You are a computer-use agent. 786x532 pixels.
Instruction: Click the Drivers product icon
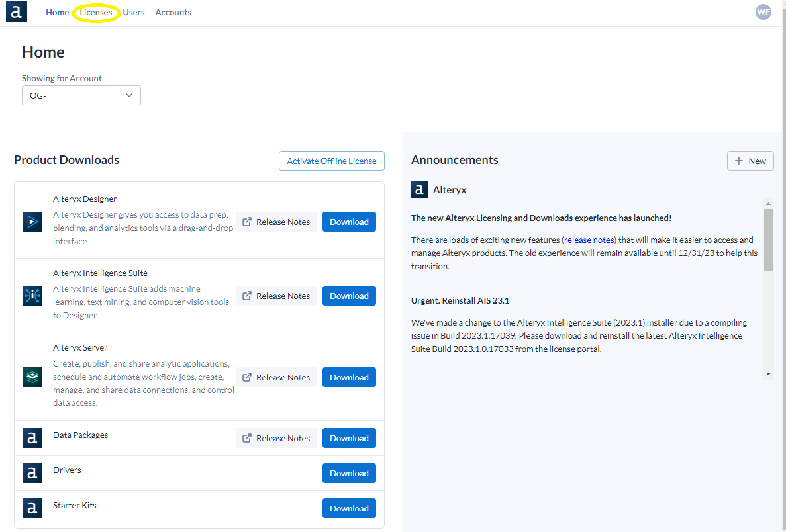(x=32, y=473)
